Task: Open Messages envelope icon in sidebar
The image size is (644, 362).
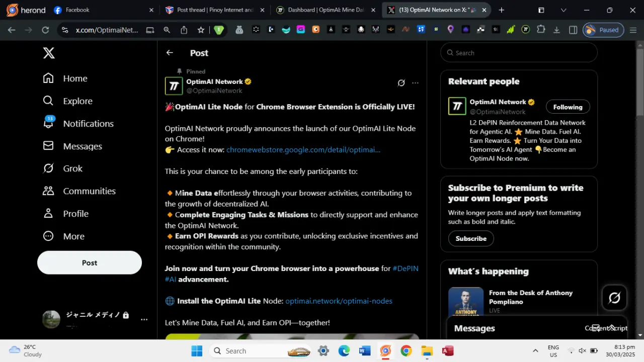Action: click(48, 146)
